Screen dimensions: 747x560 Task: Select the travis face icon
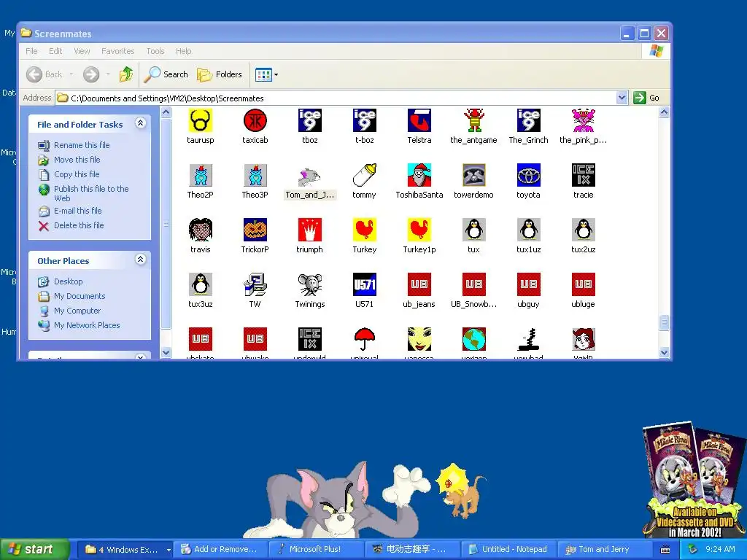tap(200, 230)
